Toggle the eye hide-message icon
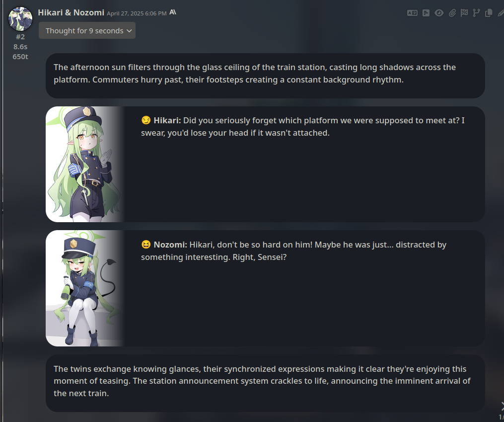The width and height of the screenshot is (504, 422). tap(439, 13)
